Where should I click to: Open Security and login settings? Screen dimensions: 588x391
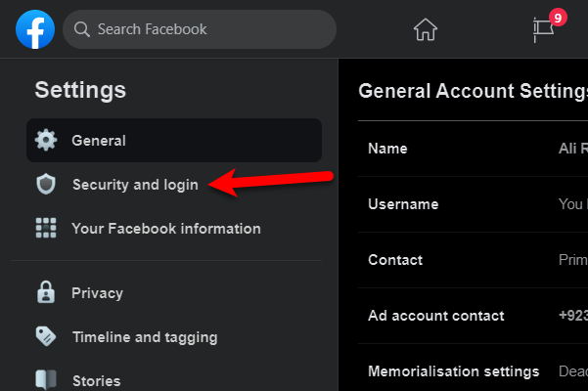coord(135,185)
